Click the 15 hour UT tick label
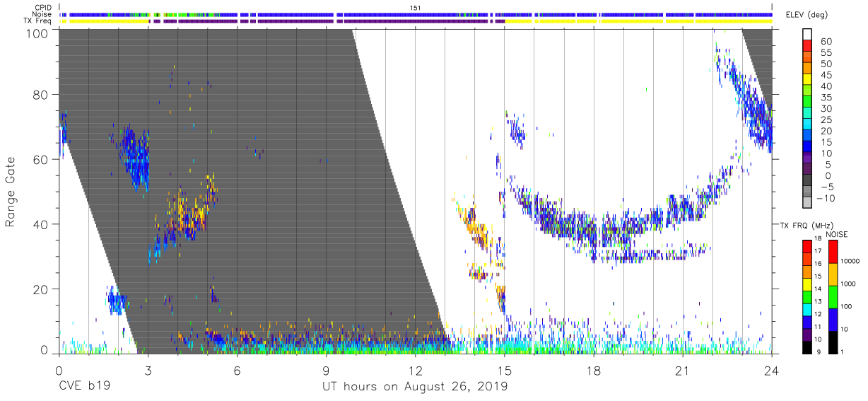 (x=505, y=371)
